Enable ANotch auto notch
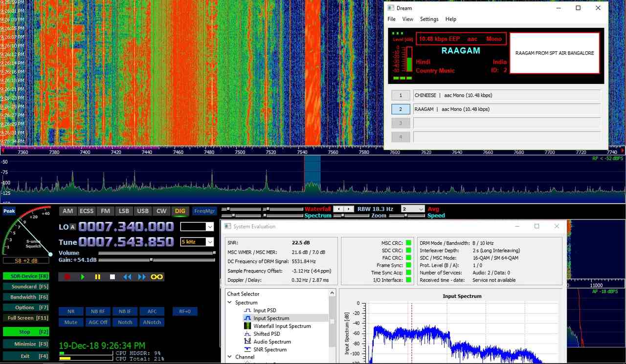The image size is (626, 364). pyautogui.click(x=152, y=322)
